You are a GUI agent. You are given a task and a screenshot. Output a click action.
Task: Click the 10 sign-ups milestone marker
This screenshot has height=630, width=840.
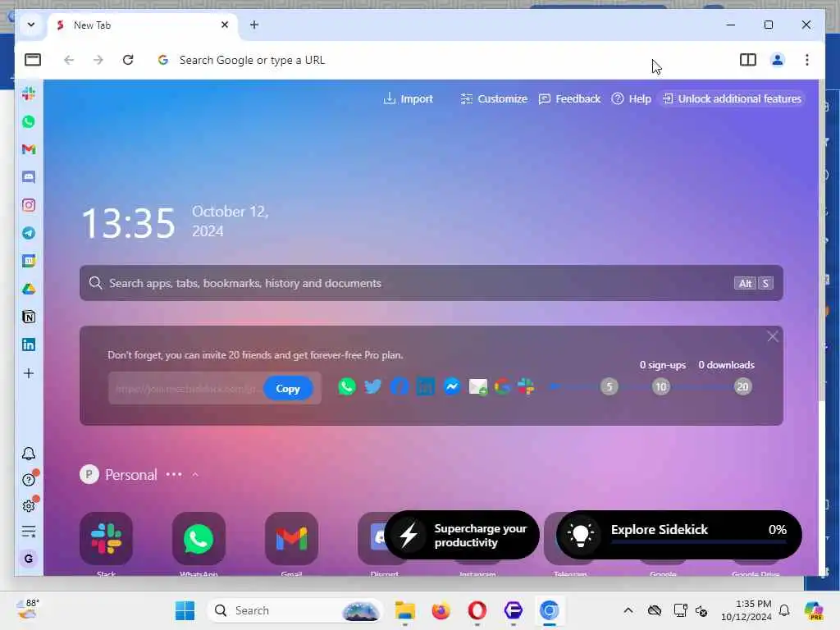point(661,386)
